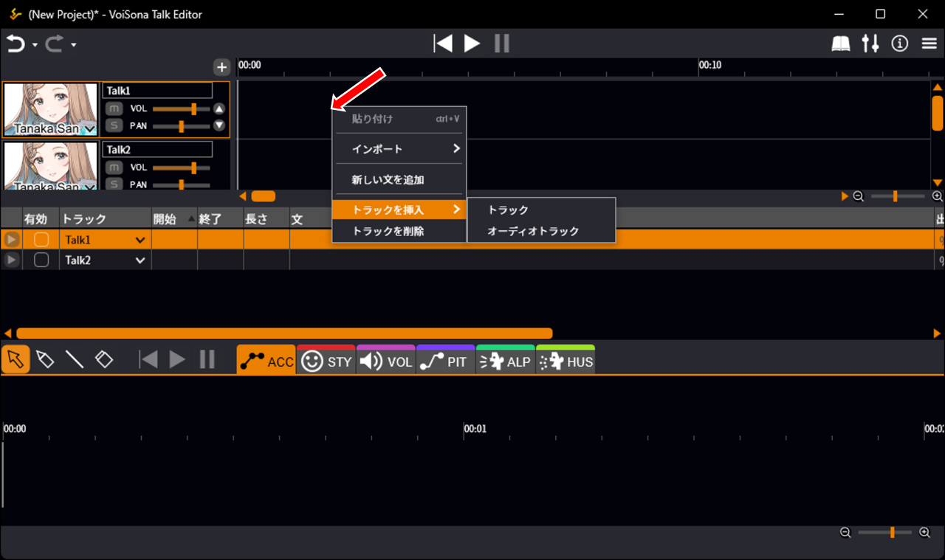Mute the Talk1 track
This screenshot has width=945, height=560.
click(x=114, y=108)
